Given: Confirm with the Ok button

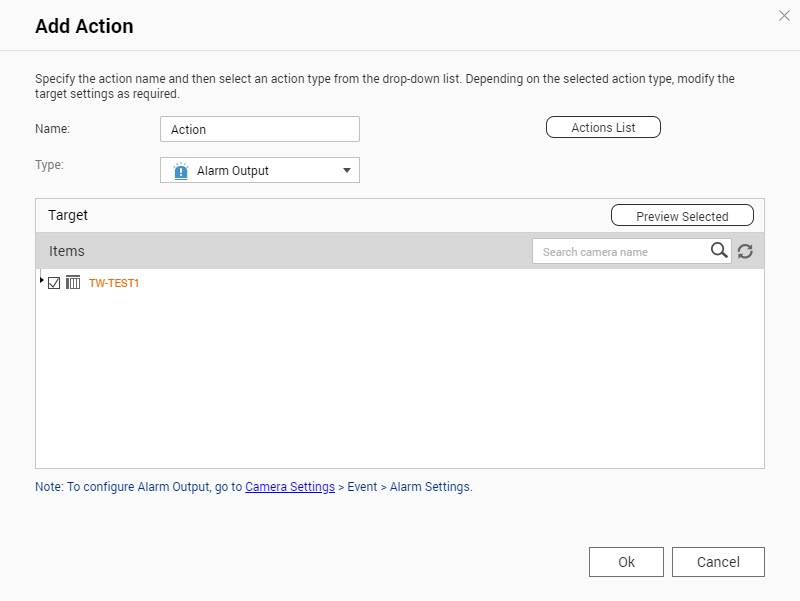Looking at the screenshot, I should click(626, 562).
